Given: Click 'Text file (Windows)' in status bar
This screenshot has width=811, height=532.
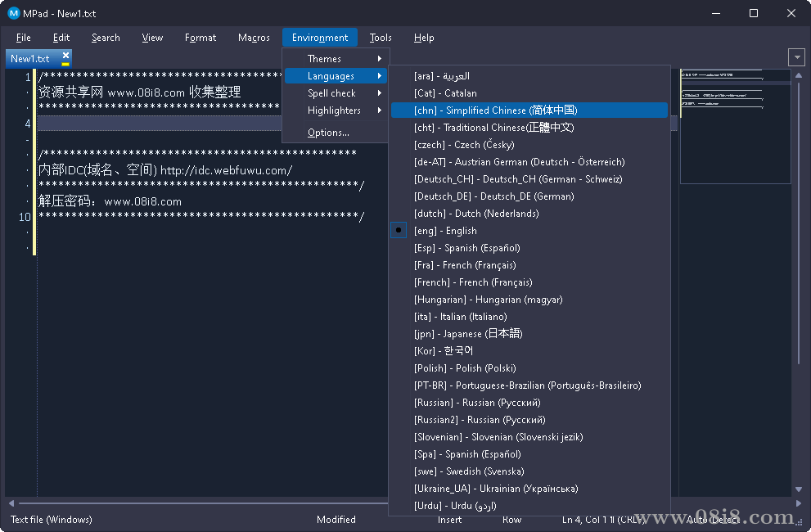Looking at the screenshot, I should click(x=52, y=520).
